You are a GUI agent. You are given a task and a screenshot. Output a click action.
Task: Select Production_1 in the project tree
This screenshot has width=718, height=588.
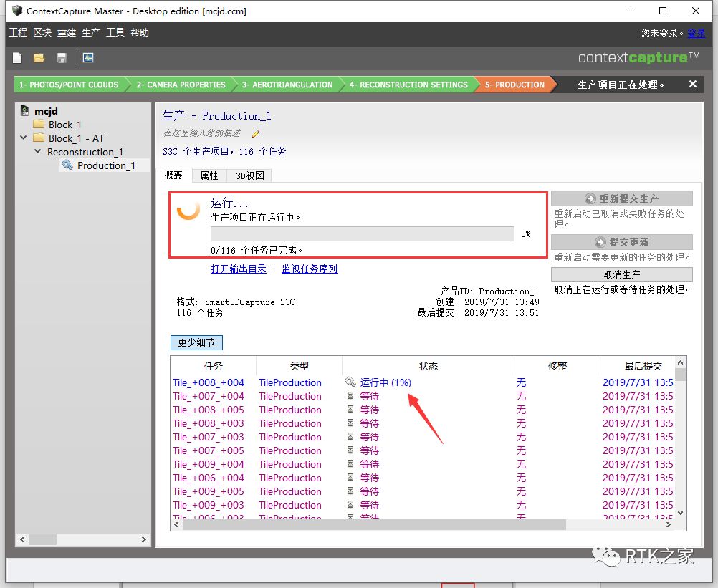[x=106, y=165]
